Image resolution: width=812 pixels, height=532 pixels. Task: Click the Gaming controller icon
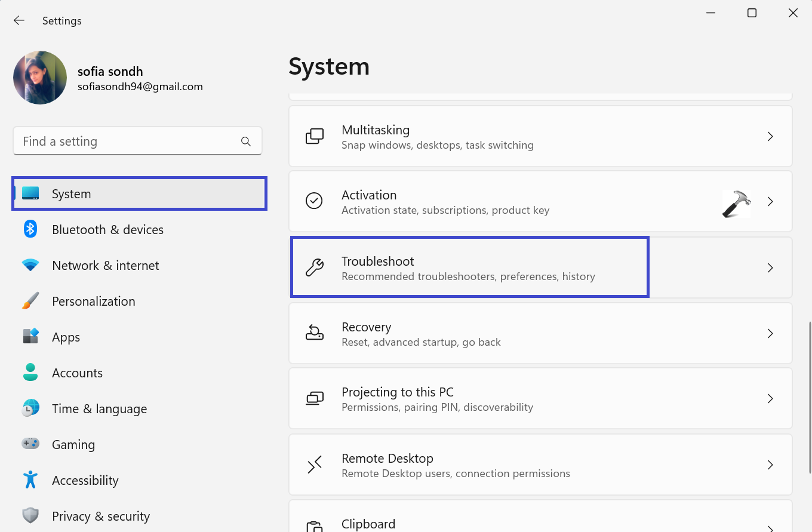tap(30, 444)
